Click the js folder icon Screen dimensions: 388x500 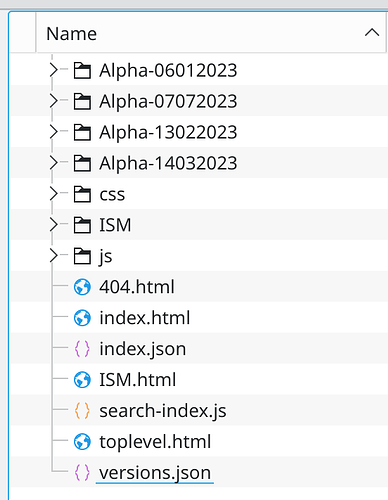pos(82,256)
